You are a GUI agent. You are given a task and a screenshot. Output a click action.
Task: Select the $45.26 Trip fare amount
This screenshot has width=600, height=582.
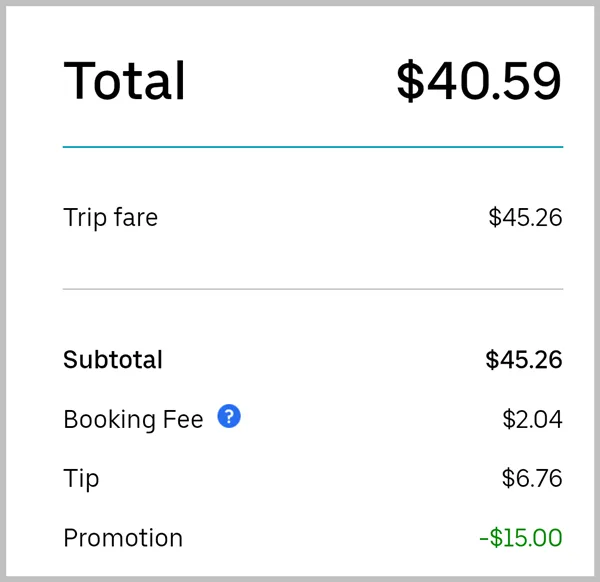point(525,217)
